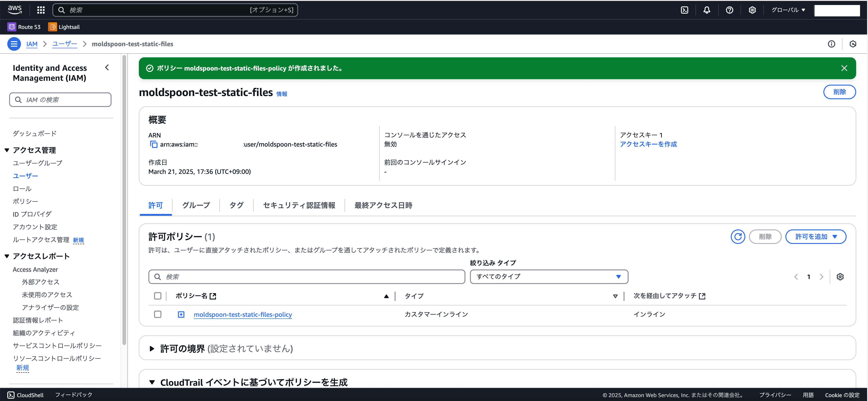Open Access Analyzer in the sidebar
The image size is (868, 401).
(35, 270)
